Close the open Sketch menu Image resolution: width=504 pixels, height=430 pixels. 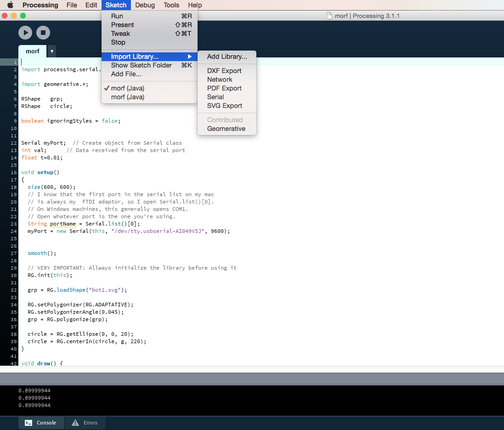[x=116, y=5]
